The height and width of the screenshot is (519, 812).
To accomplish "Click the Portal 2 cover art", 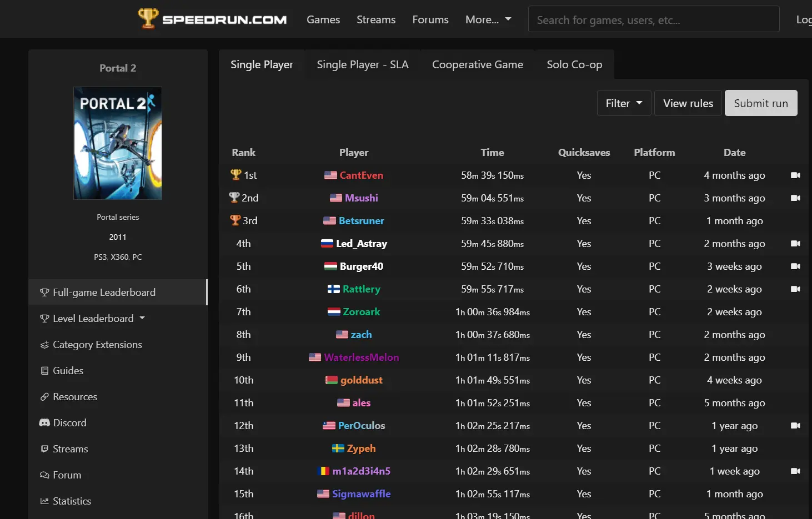I will coord(117,143).
